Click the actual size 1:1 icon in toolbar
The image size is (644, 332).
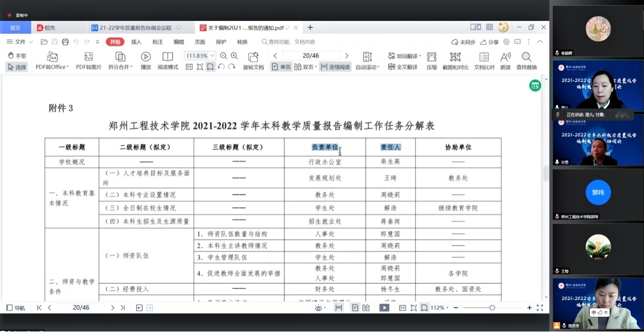click(189, 67)
